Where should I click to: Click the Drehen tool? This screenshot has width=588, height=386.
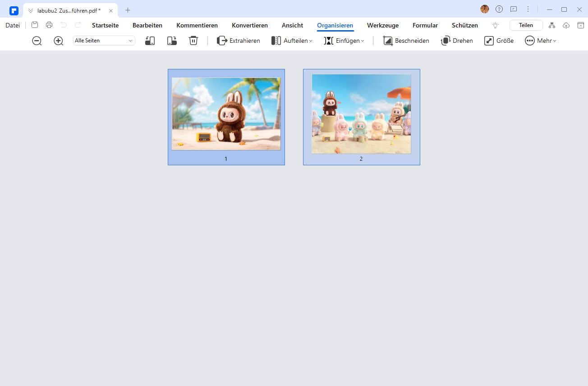[x=457, y=41]
